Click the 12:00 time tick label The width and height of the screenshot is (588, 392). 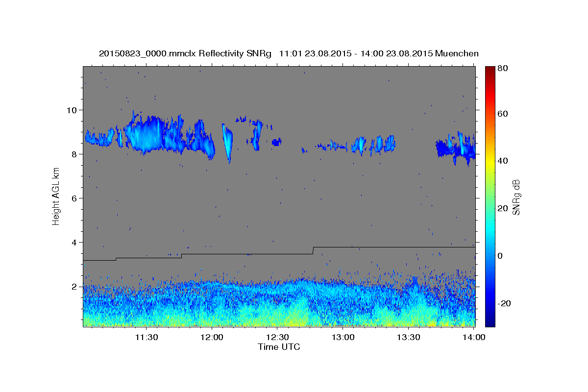tap(212, 337)
